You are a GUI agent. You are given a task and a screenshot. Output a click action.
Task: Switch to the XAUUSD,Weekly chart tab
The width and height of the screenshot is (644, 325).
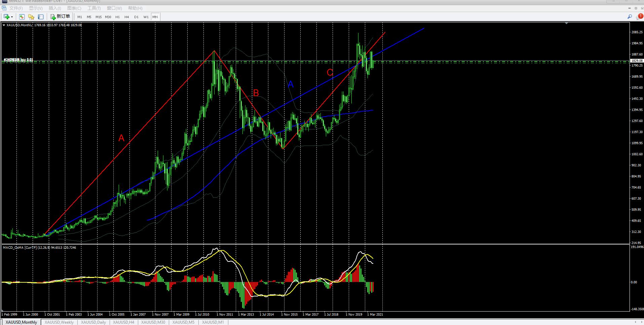tap(59, 322)
